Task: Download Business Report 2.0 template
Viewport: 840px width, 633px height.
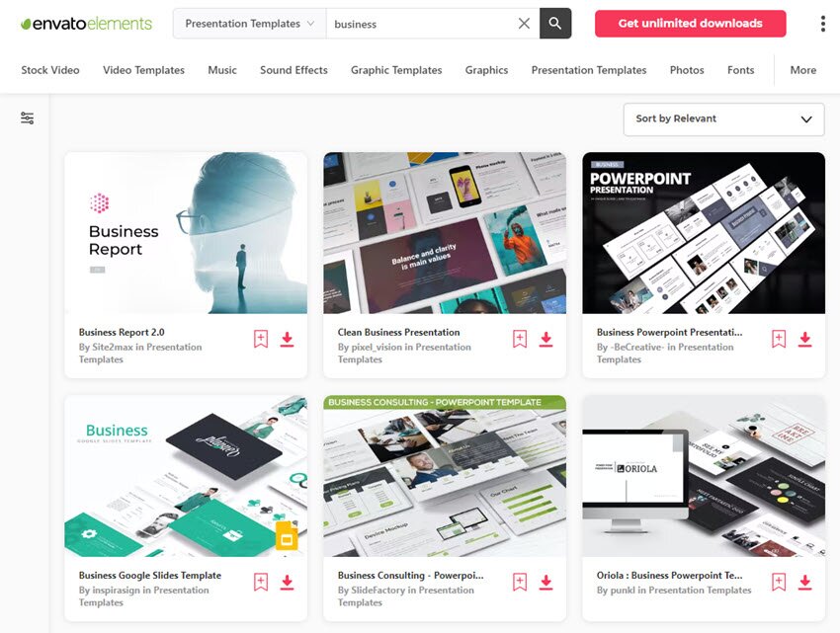Action: pyautogui.click(x=287, y=340)
